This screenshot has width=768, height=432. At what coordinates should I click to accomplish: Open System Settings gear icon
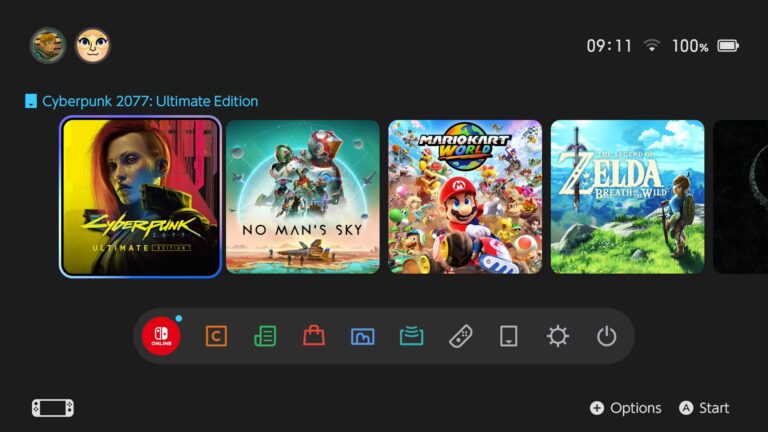[x=557, y=336]
